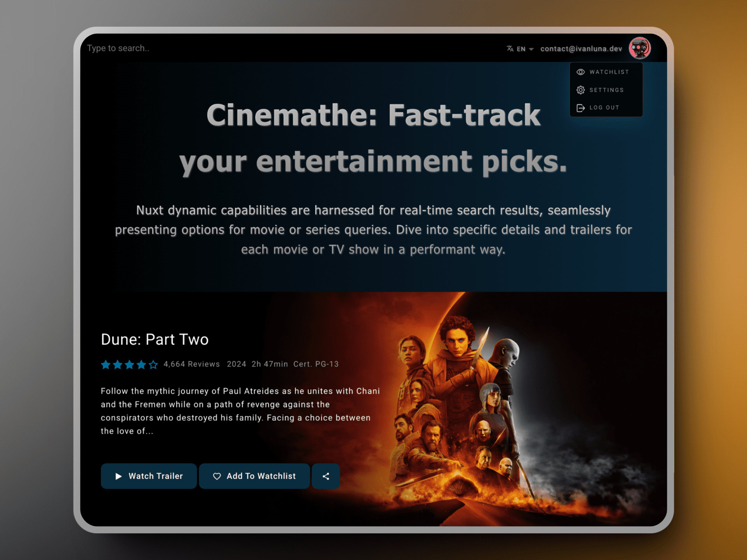The width and height of the screenshot is (747, 560).
Task: Click the share icon button
Action: 326,475
